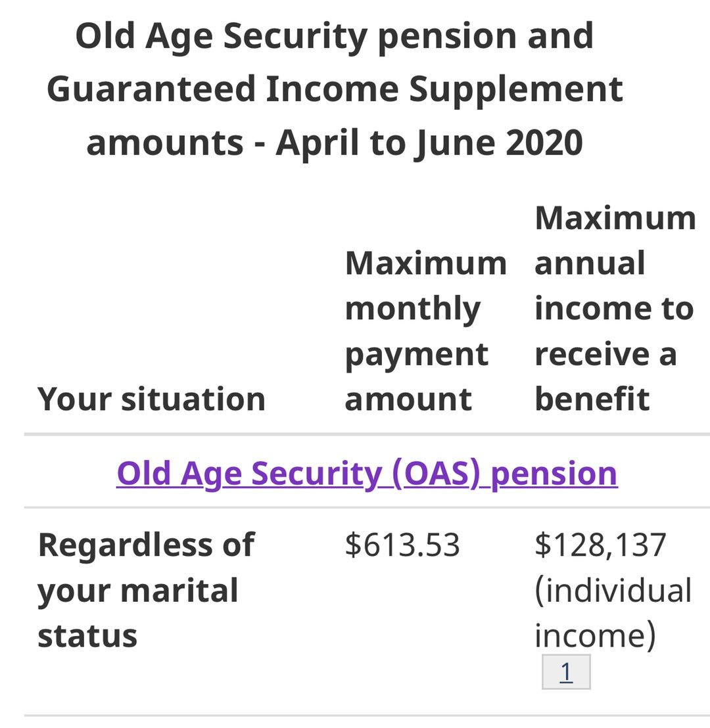Click the word "monthly" in column header

tap(412, 308)
